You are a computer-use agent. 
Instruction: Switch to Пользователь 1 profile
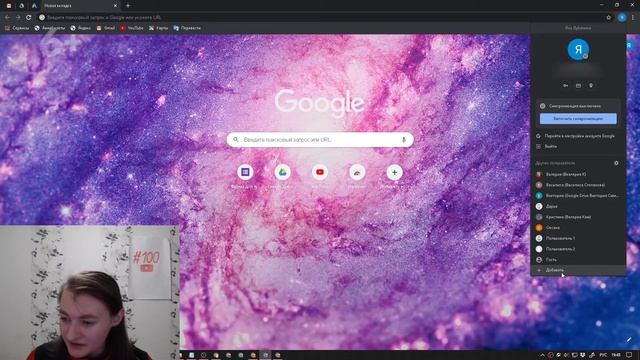578,238
